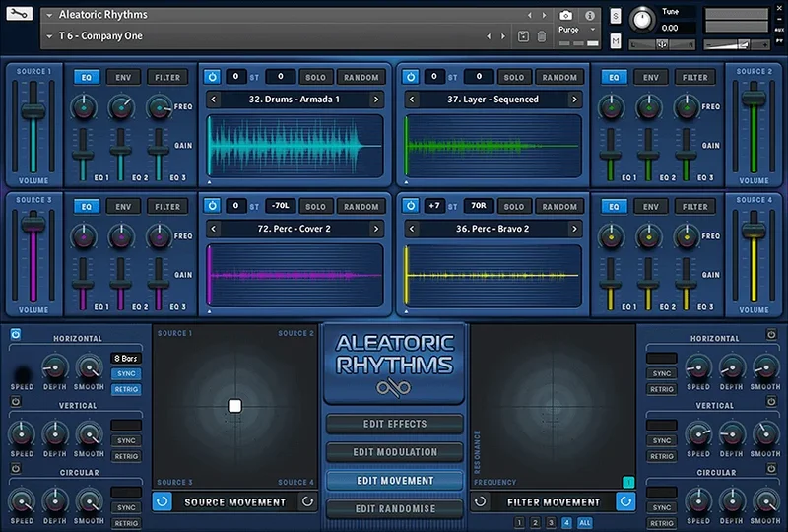Toggle left Circular movement power icon
This screenshot has width=788, height=532.
[16, 468]
